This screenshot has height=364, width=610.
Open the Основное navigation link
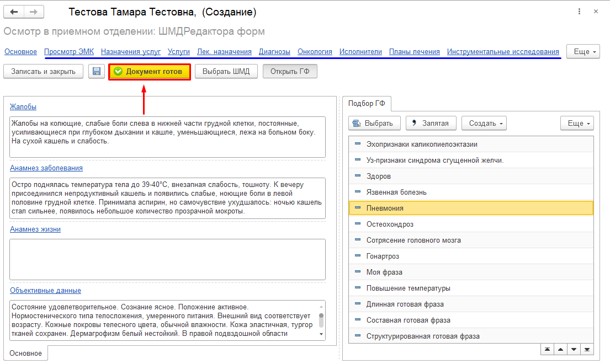pyautogui.click(x=20, y=52)
